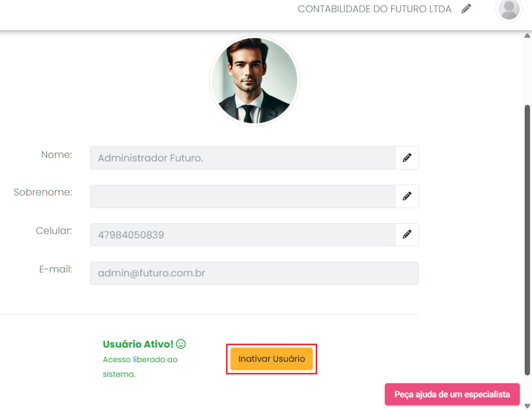Click the scrollbar down arrow

click(527, 405)
